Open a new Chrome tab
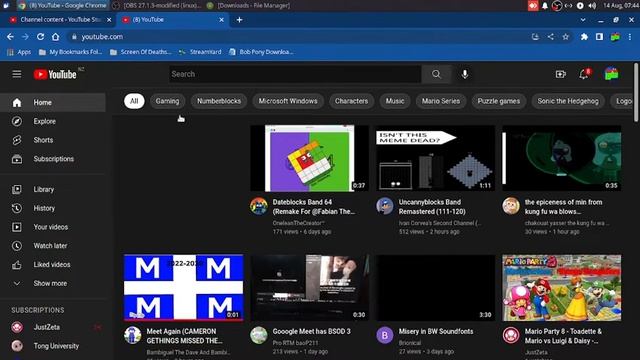The image size is (640, 360). [240, 20]
